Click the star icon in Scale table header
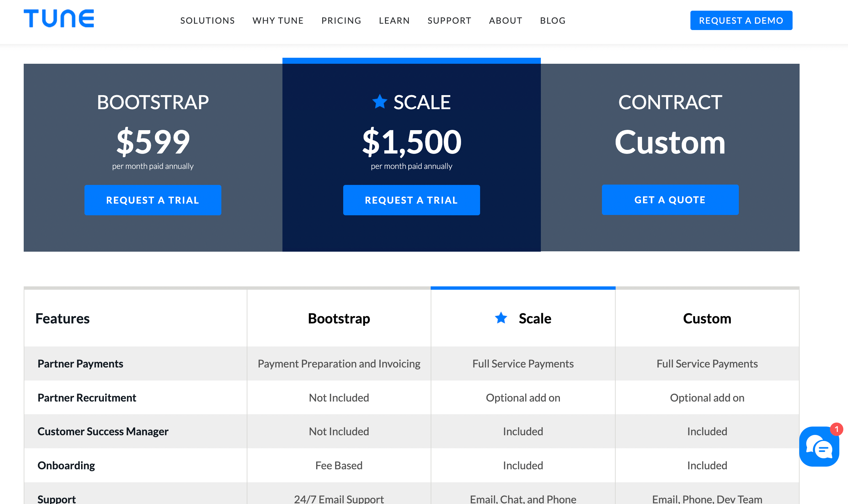The height and width of the screenshot is (504, 848). click(501, 318)
